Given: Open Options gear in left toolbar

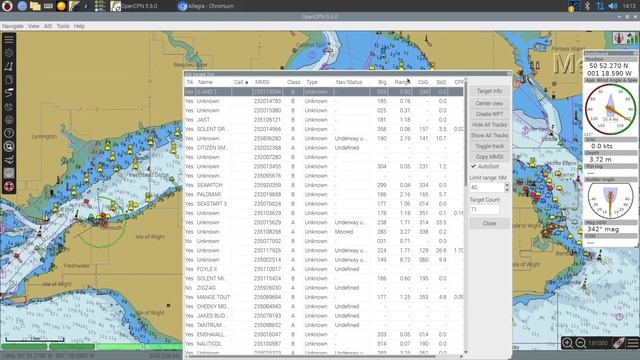Looking at the screenshot, I should click(9, 53).
